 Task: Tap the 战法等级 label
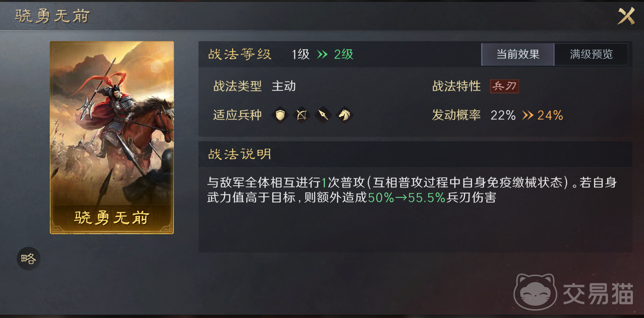pos(240,54)
